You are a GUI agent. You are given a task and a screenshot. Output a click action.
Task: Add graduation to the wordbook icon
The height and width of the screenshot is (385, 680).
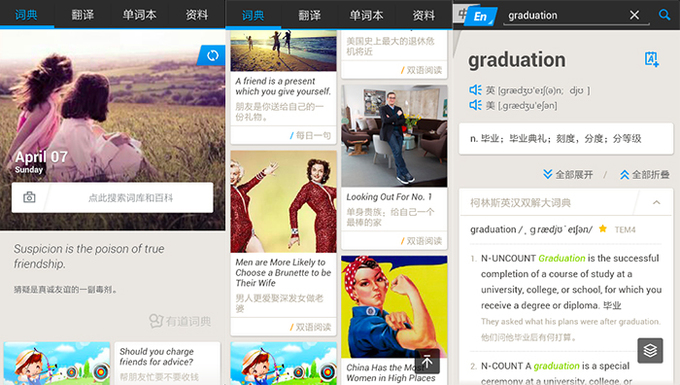point(651,59)
